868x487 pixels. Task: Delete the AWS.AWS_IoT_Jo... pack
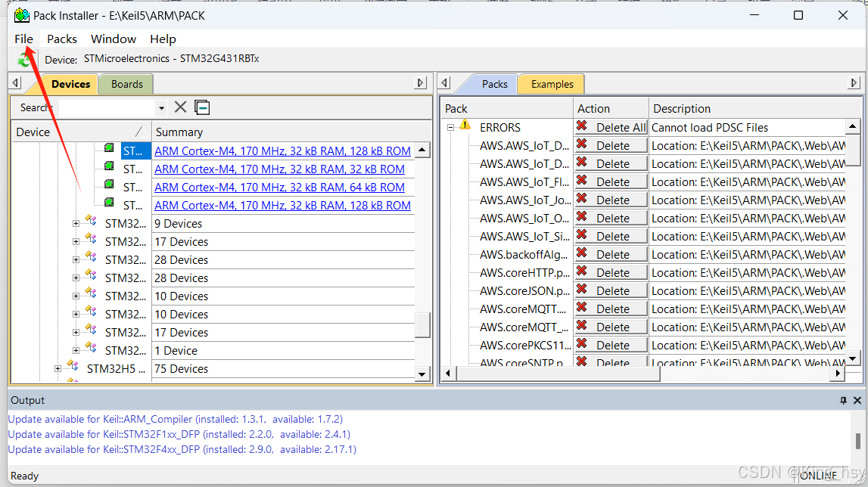click(x=611, y=200)
